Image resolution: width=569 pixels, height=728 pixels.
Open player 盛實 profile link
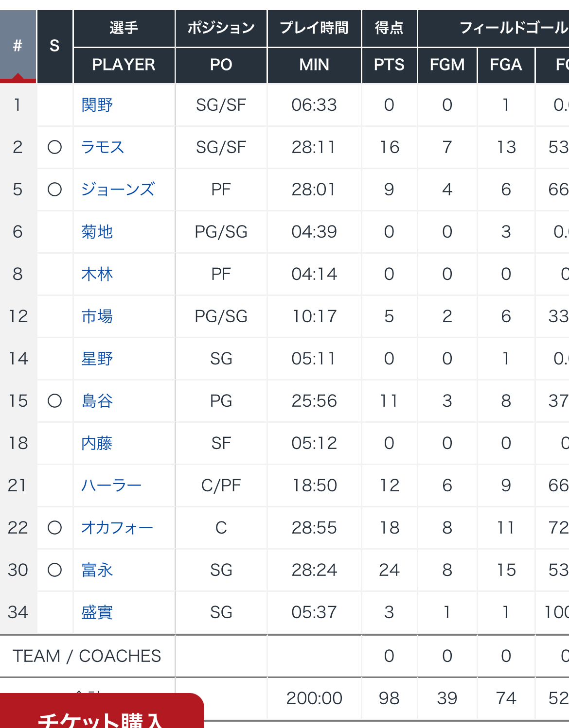click(x=97, y=612)
